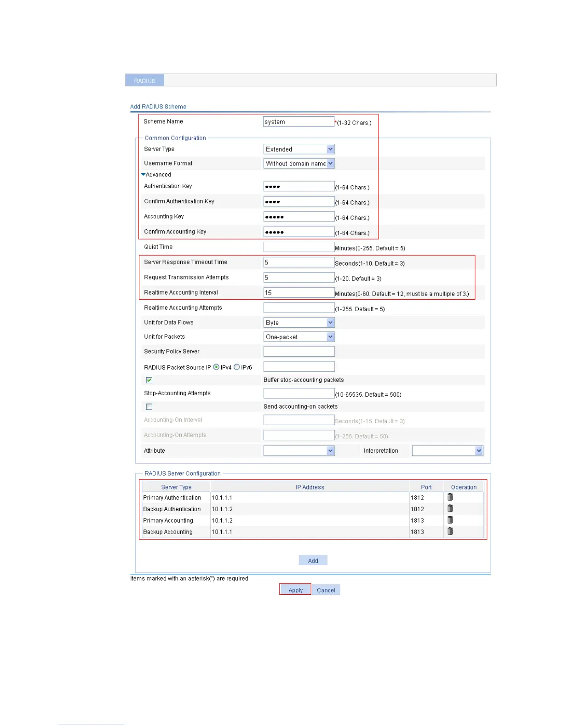Focus the Stop-Accounting Attempts field

(299, 393)
